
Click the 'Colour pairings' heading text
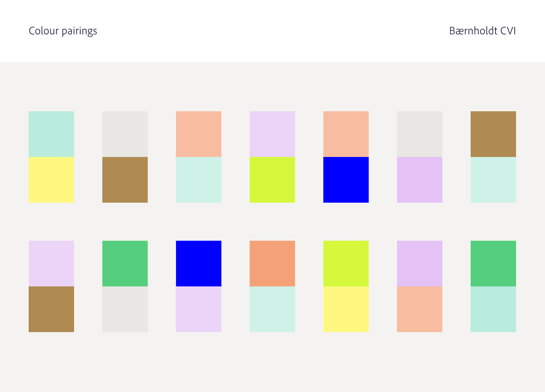(63, 31)
